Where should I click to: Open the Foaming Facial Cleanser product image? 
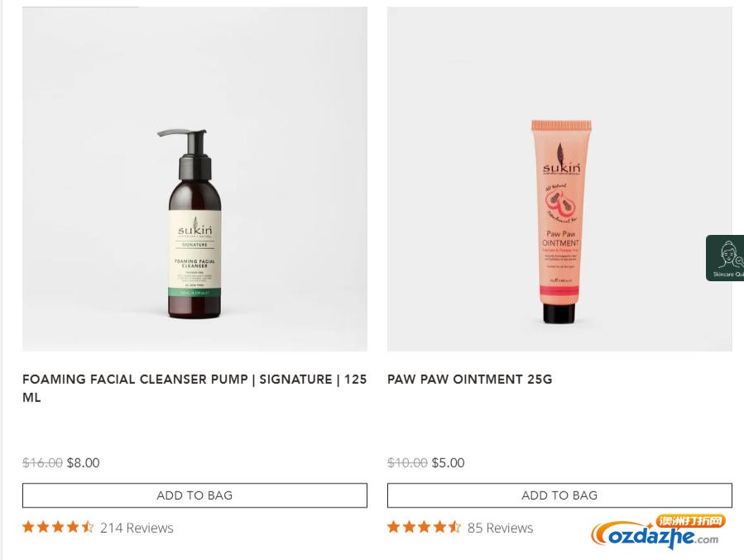pos(194,179)
